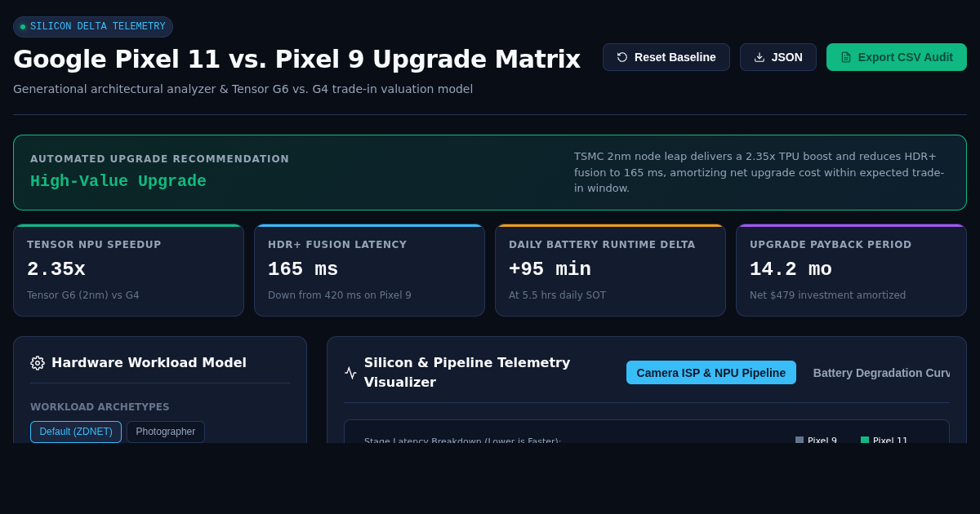Open the Battery Degradation Curve tab
Viewport: 980px width, 514px height.
tap(881, 373)
